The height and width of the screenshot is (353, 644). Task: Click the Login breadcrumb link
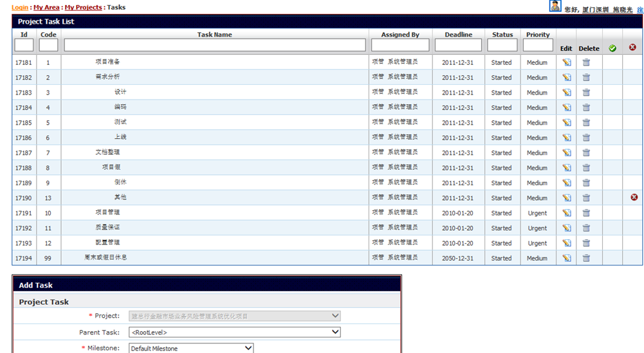(20, 8)
